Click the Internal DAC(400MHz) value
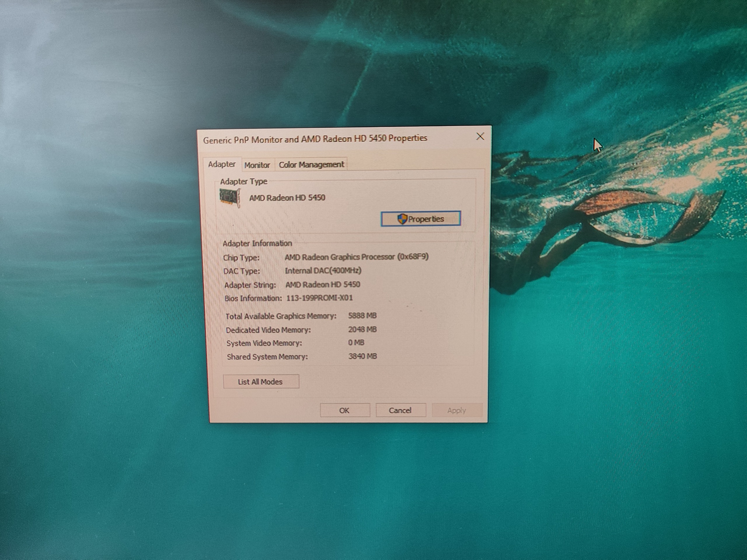This screenshot has height=560, width=747. [323, 271]
